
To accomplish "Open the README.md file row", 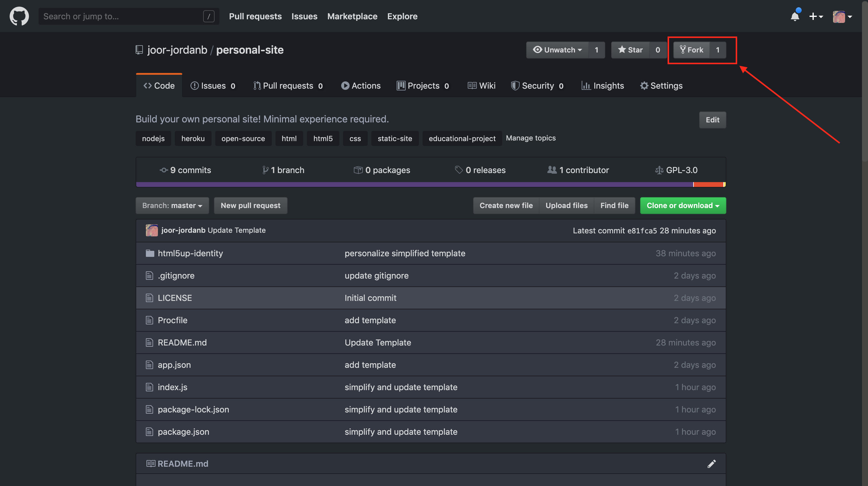I will tap(431, 342).
